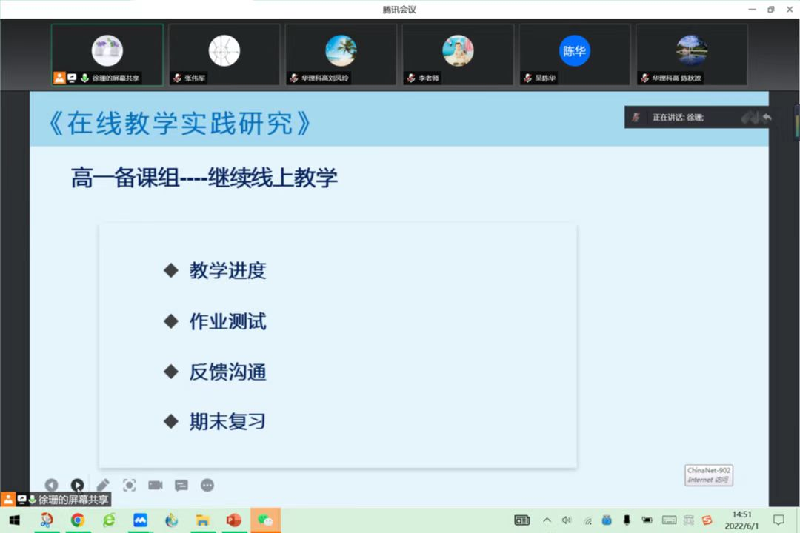
Task: Open the Windows Start menu
Action: click(x=15, y=520)
